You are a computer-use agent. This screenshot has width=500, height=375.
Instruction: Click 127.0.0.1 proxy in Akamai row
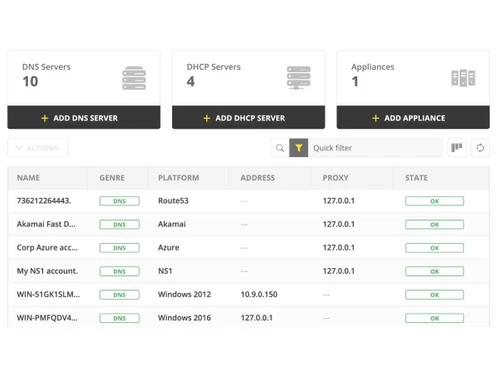(339, 224)
